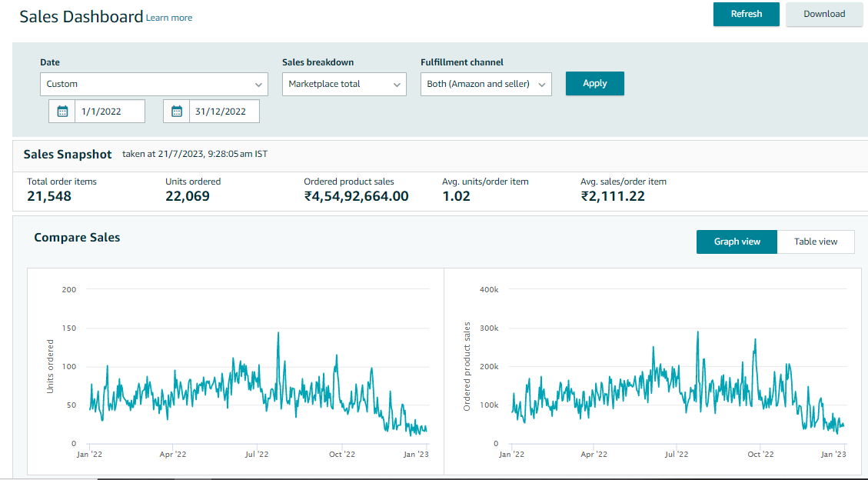This screenshot has height=480, width=868.
Task: Switch to Table view
Action: [815, 242]
